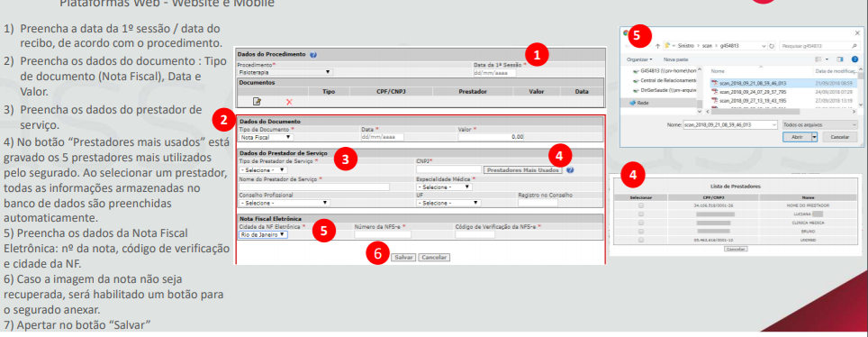Open the Todos os arquivos file type dropdown

(x=820, y=125)
